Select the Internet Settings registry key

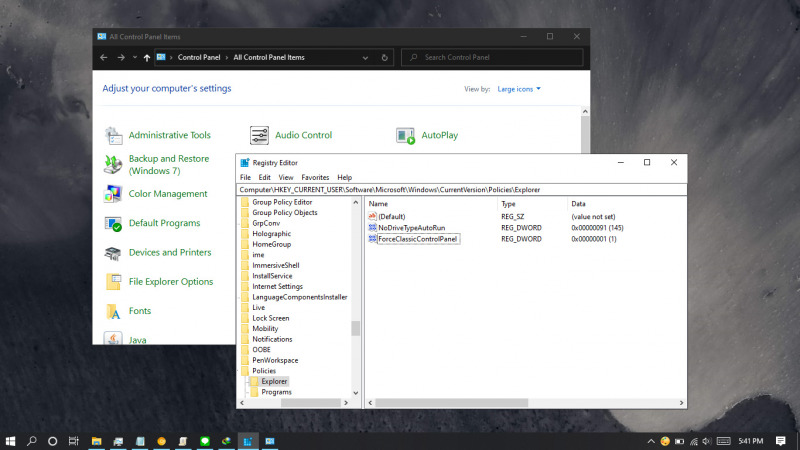(277, 287)
